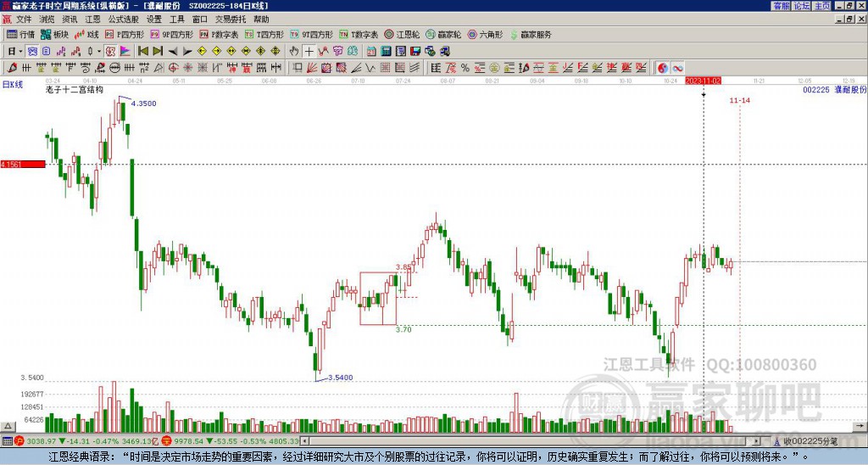
Task: Click the yin-yang taiji tool icon
Action: (x=662, y=67)
